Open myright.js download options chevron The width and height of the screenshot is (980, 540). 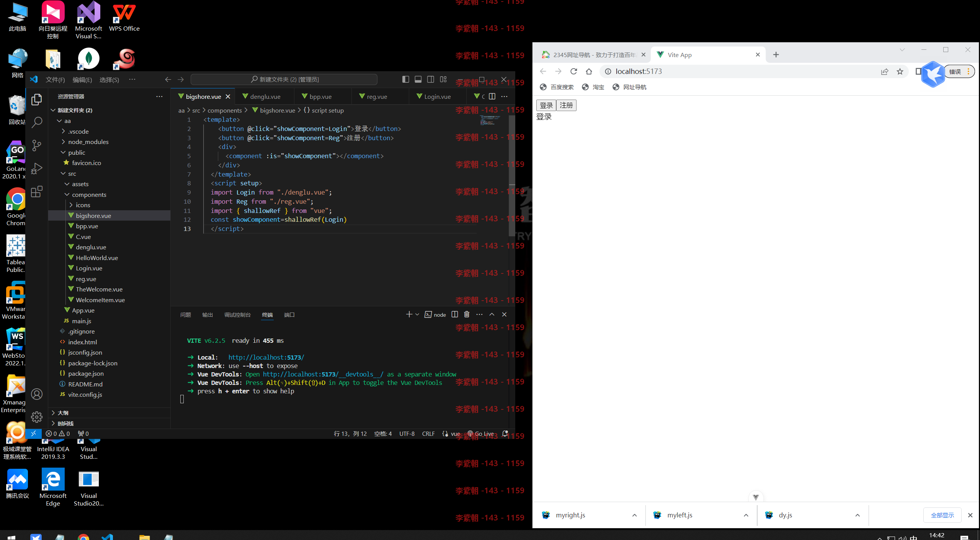pyautogui.click(x=634, y=515)
